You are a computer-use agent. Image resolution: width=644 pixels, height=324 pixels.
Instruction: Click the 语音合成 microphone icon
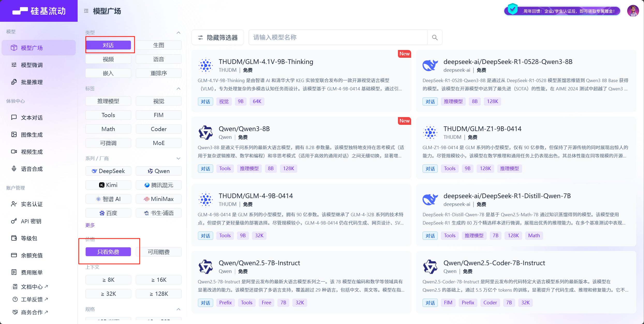coord(14,169)
